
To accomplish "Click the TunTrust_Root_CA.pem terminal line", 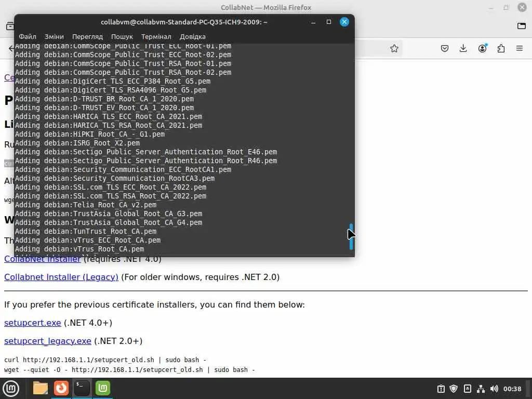I will 86,231.
